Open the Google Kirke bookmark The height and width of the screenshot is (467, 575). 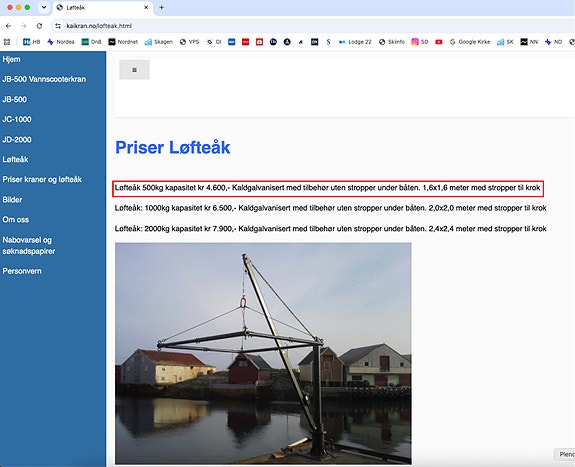pos(470,42)
